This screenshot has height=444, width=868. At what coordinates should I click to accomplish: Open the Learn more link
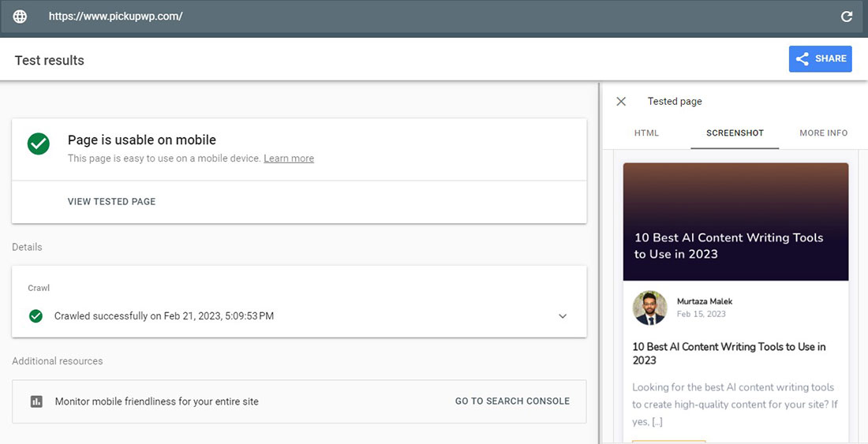click(x=289, y=159)
